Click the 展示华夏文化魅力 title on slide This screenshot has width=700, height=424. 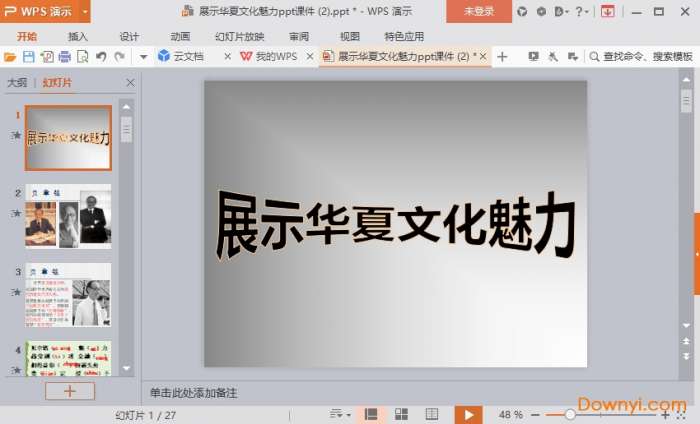click(396, 225)
